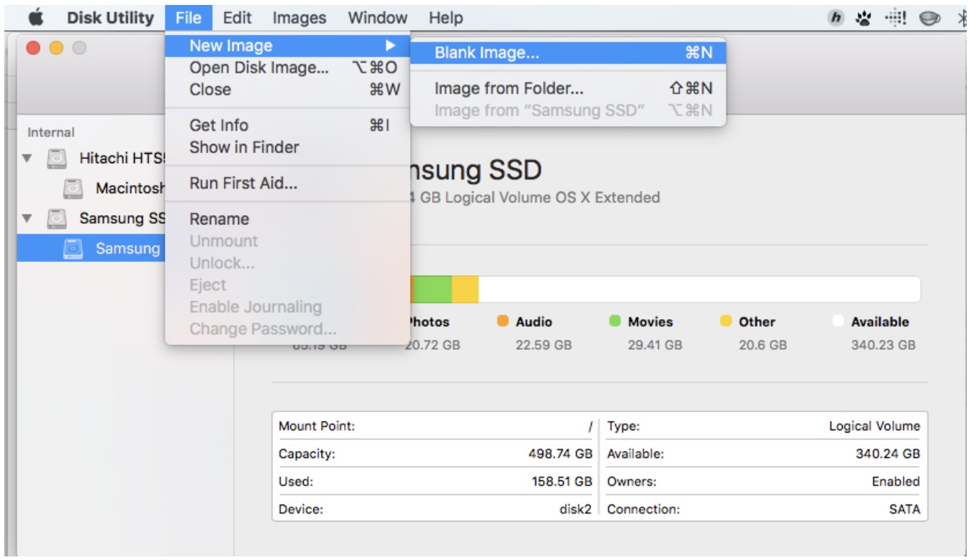Choose Show in Finder
Image resolution: width=971 pixels, height=560 pixels.
point(288,147)
